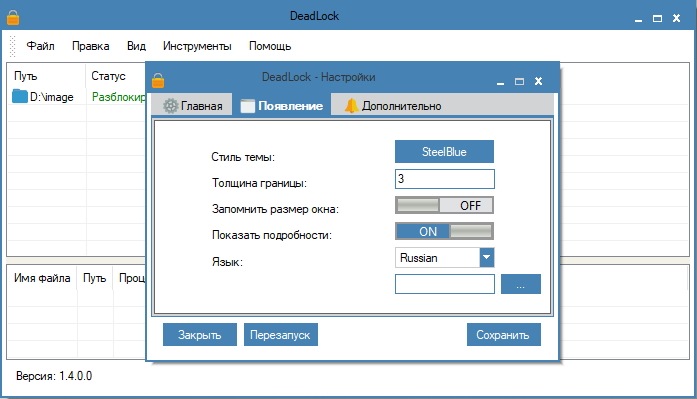Turn on Запомнить размер окна switch
Image resolution: width=697 pixels, height=399 pixels.
pos(444,205)
